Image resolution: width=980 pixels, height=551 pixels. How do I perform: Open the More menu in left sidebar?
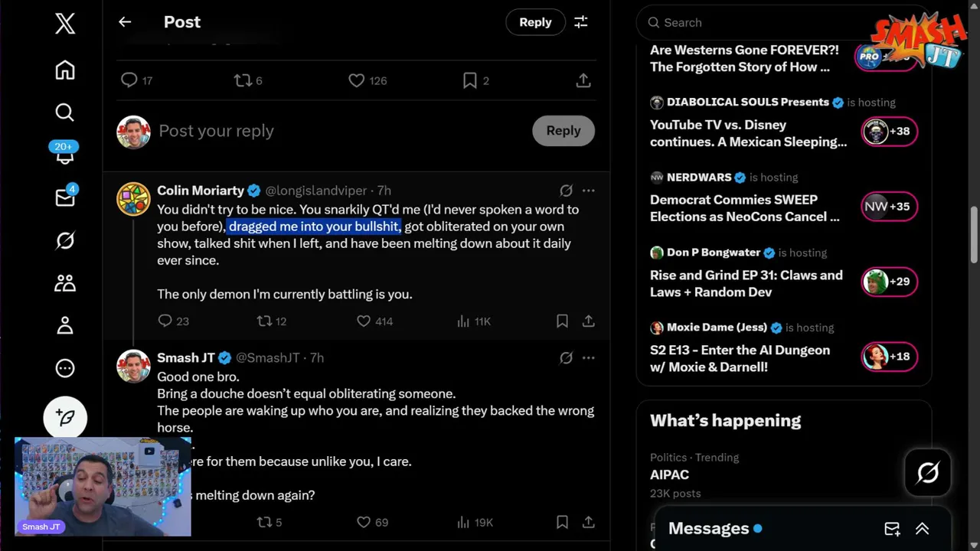point(65,368)
